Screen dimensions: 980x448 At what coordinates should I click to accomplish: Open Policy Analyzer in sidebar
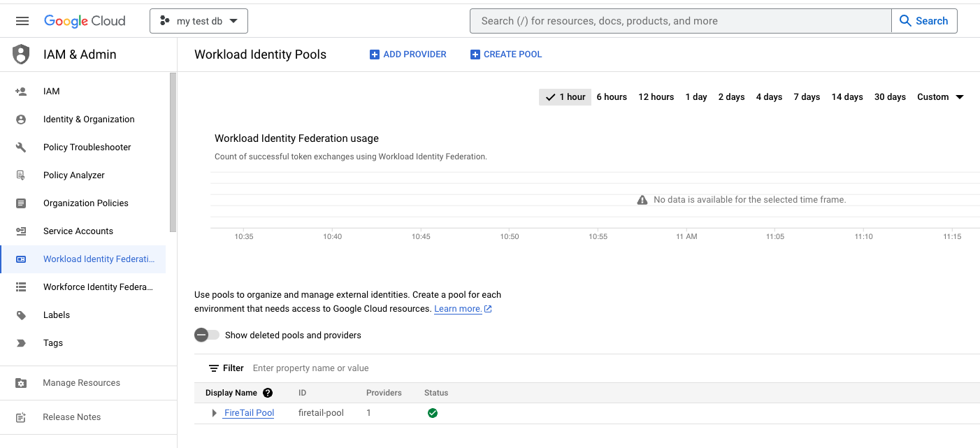(x=74, y=175)
